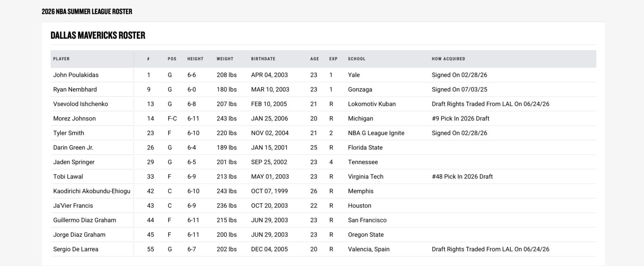Viewport: 644px width, 266px height.
Task: Select the SCHOOL column header
Action: (356, 59)
